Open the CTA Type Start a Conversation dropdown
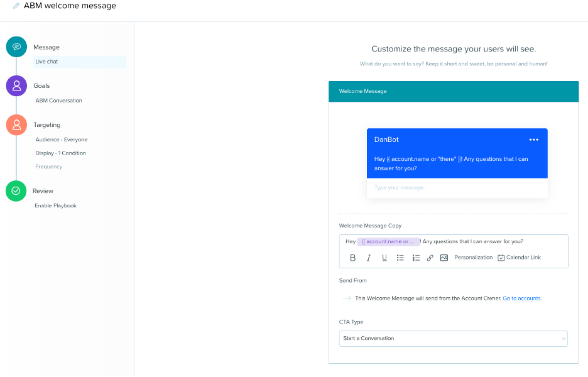 click(454, 339)
